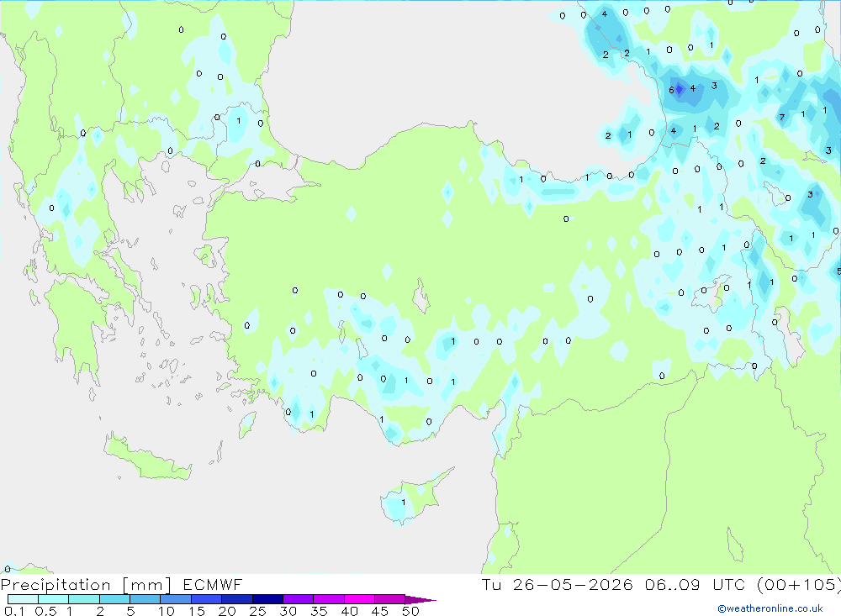Image resolution: width=841 pixels, height=616 pixels.
Task: Select the 40–45 mm magenta swatch
Action: pyautogui.click(x=359, y=599)
